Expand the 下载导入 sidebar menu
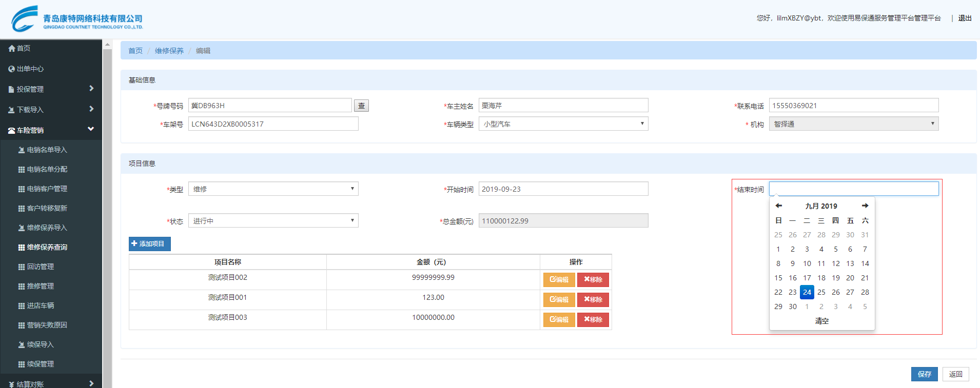980x388 pixels. 51,110
